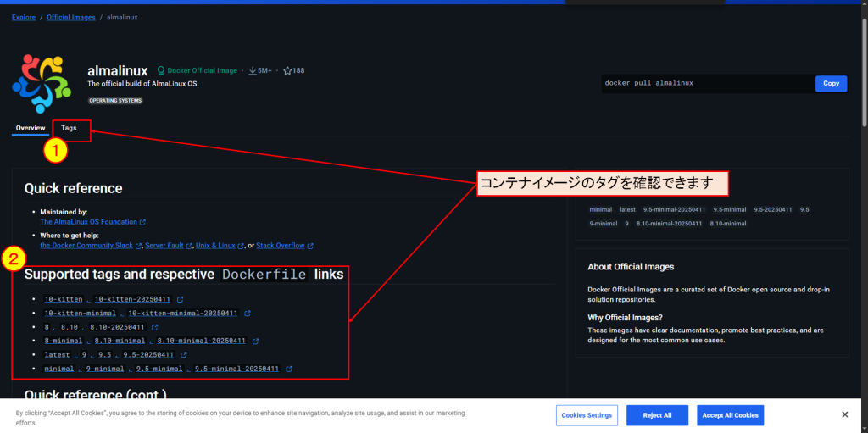Click the Docker Official Image badge
The height and width of the screenshot is (433, 868).
point(198,70)
